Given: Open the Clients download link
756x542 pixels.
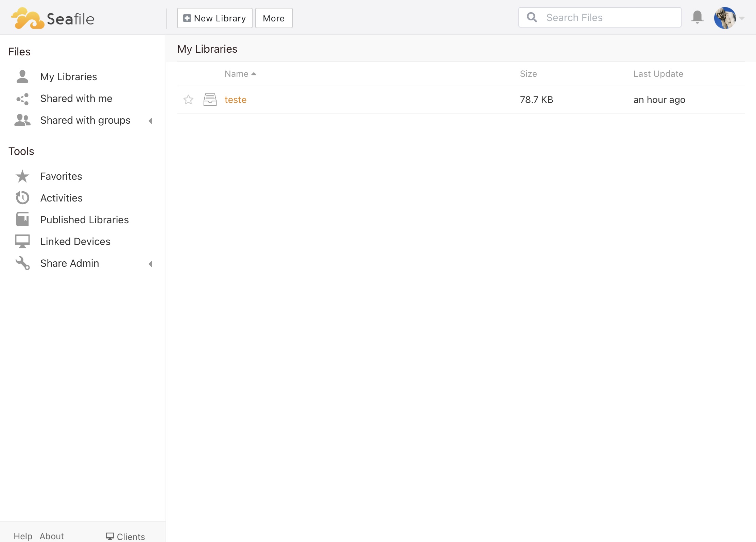Looking at the screenshot, I should click(x=125, y=537).
